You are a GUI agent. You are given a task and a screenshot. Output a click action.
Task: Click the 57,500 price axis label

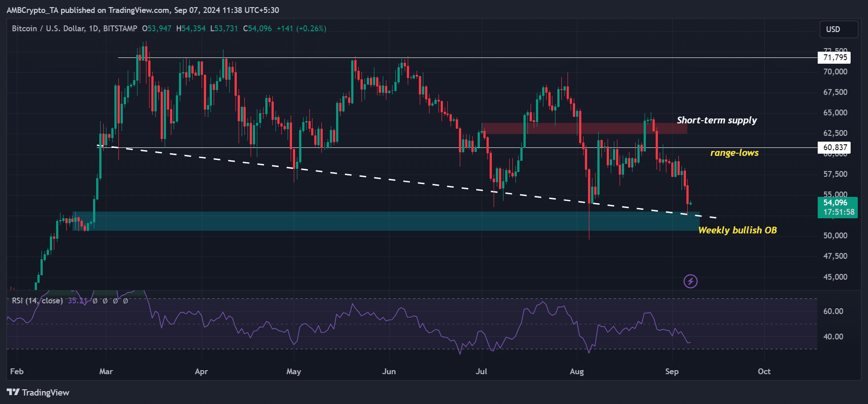(836, 174)
